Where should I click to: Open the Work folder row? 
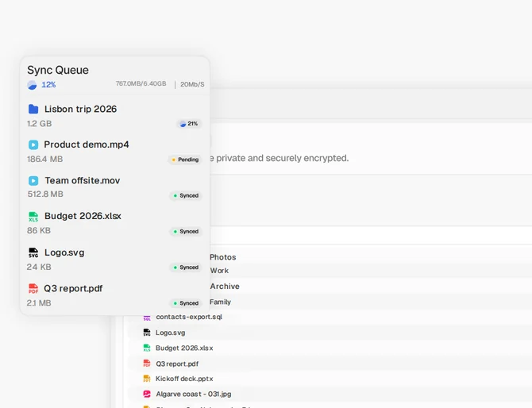[x=219, y=271]
